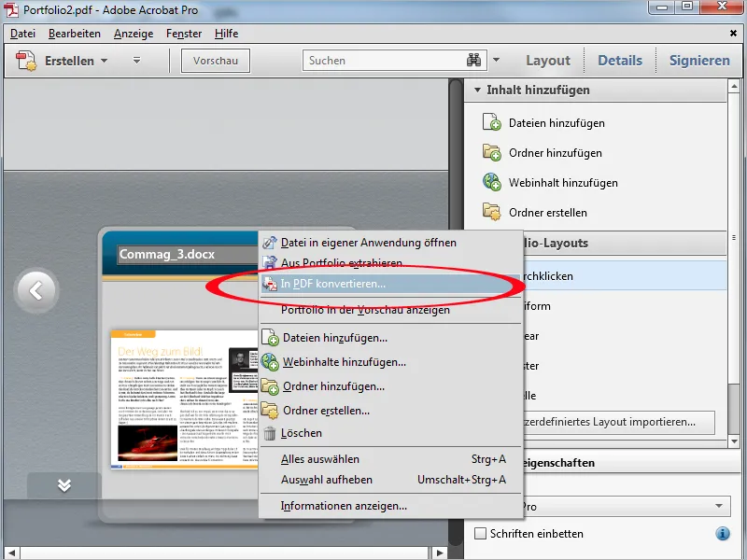747x560 pixels.
Task: Click the binoculars search icon
Action: [473, 60]
